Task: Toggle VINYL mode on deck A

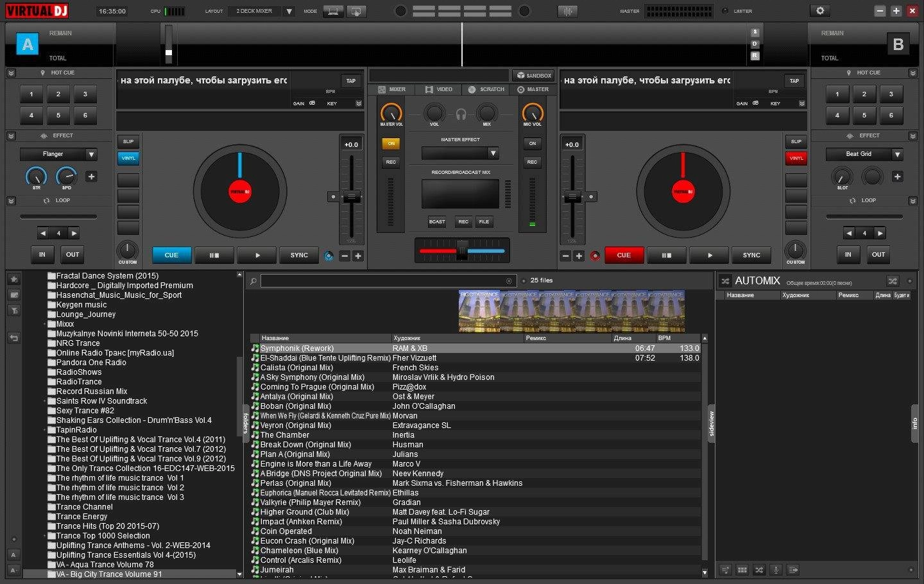Action: [128, 158]
